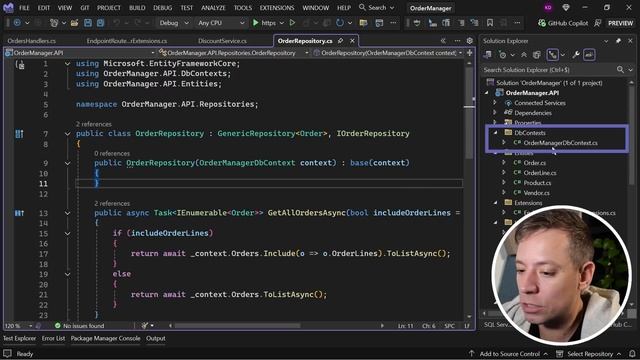The height and width of the screenshot is (360, 640).
Task: Expand the Dependencies node
Action: [495, 113]
